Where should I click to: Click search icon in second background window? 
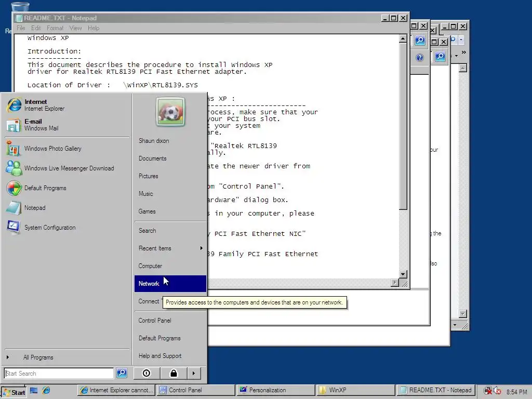tap(420, 41)
